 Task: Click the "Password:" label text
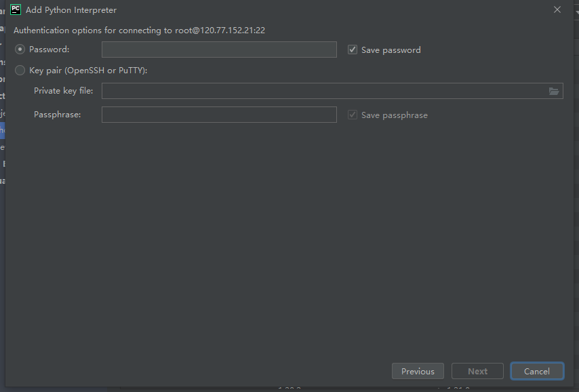[x=49, y=49]
